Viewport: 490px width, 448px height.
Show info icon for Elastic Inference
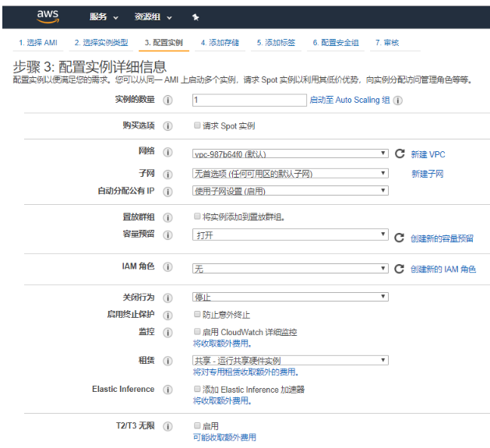tap(167, 390)
